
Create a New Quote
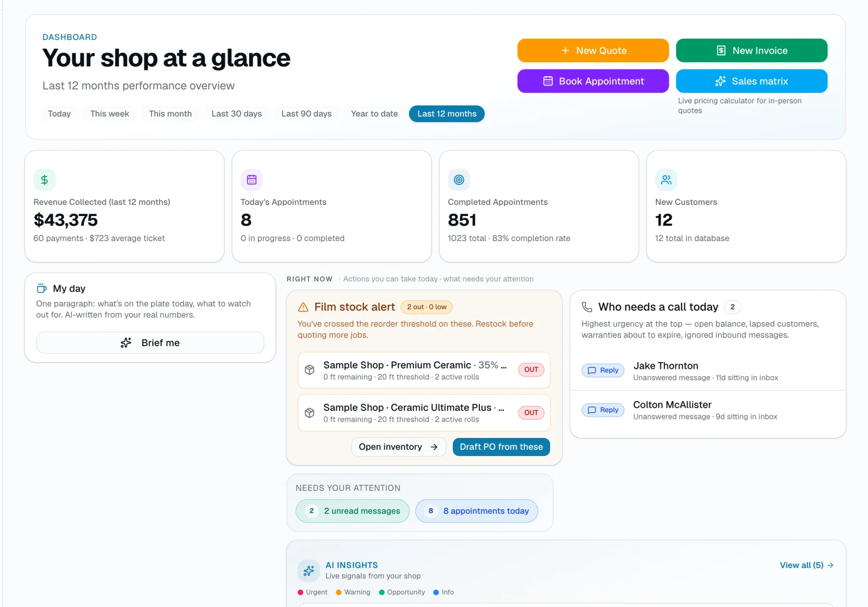coord(593,51)
